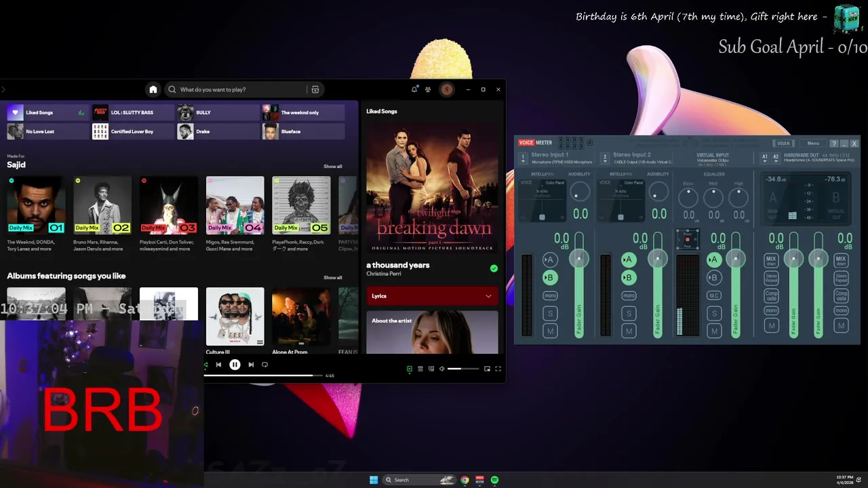The width and height of the screenshot is (868, 488).
Task: Toggle Now Playing view icon
Action: coord(409,369)
